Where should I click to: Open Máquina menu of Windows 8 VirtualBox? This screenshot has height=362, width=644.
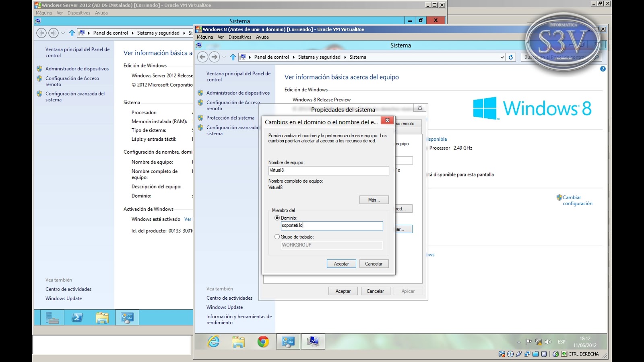tap(205, 37)
